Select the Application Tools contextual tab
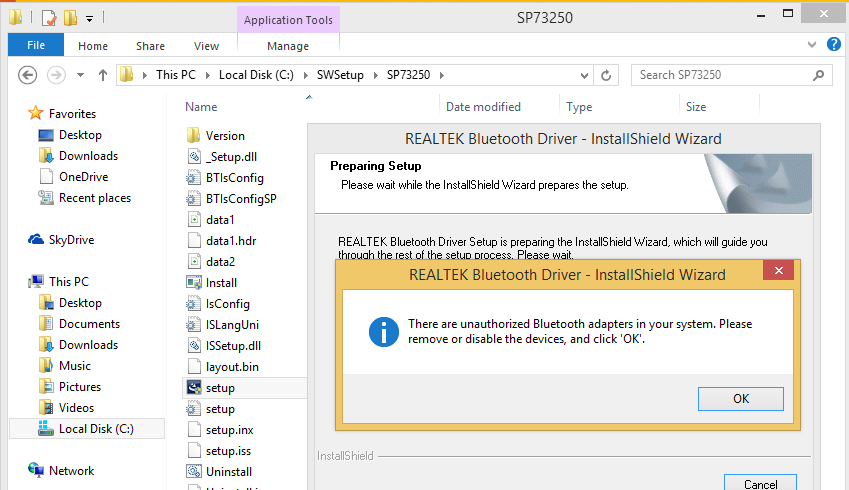Image resolution: width=849 pixels, height=490 pixels. click(288, 20)
